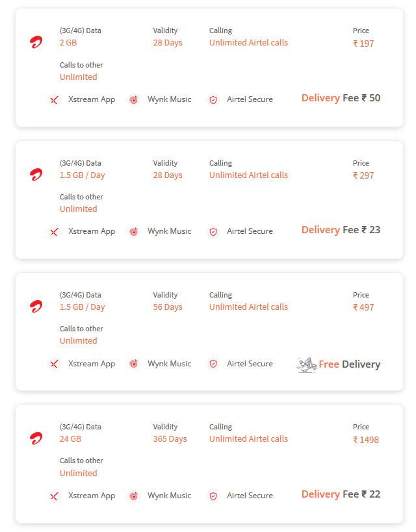Click the Airtel Secure shield icon in the ₹197 plan
Image resolution: width=416 pixels, height=532 pixels.
[213, 100]
